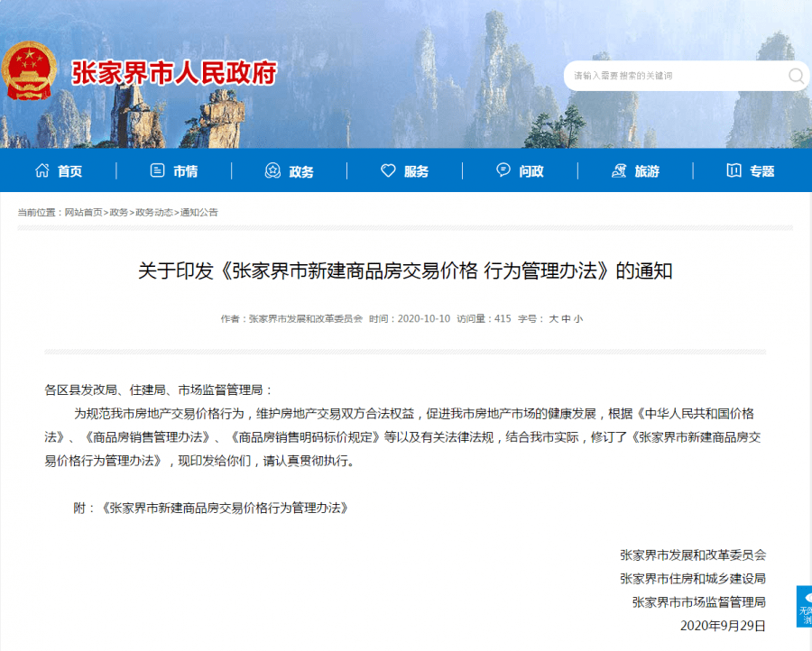
Task: Open the 专题 navigation menu
Action: click(x=751, y=170)
